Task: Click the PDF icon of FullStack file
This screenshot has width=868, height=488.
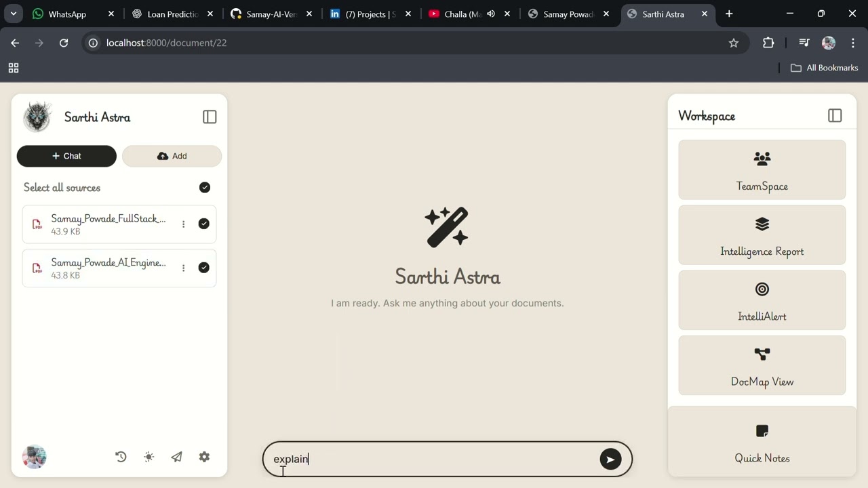Action: point(37,224)
